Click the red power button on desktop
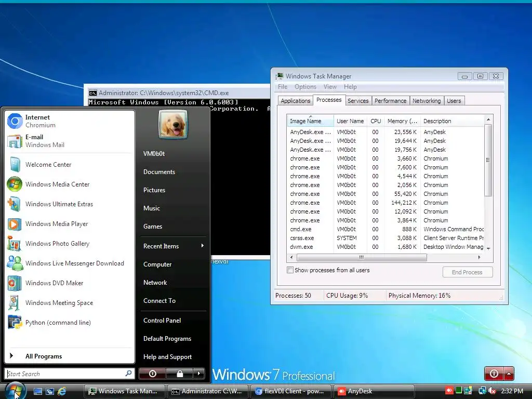Viewport: 532px width, 399px height. [494, 374]
